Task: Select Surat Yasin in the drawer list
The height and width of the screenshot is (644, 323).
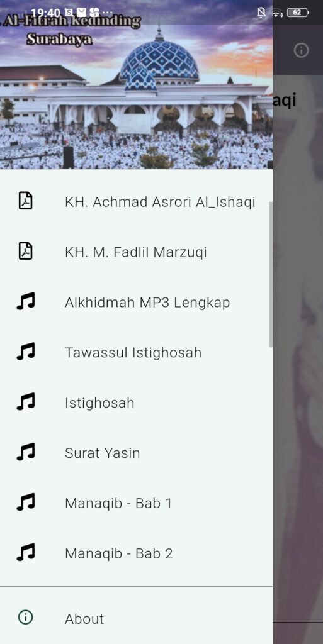Action: click(x=137, y=453)
